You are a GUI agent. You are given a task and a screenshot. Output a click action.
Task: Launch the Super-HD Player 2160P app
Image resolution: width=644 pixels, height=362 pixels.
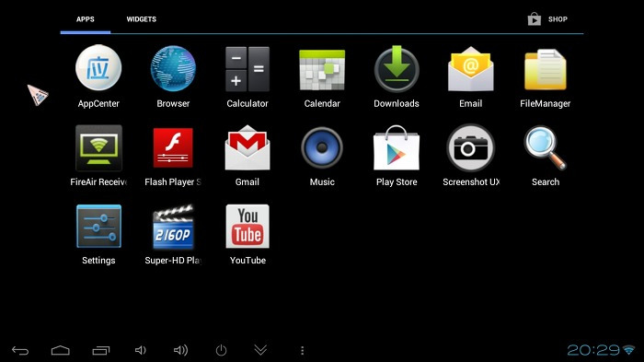173,228
